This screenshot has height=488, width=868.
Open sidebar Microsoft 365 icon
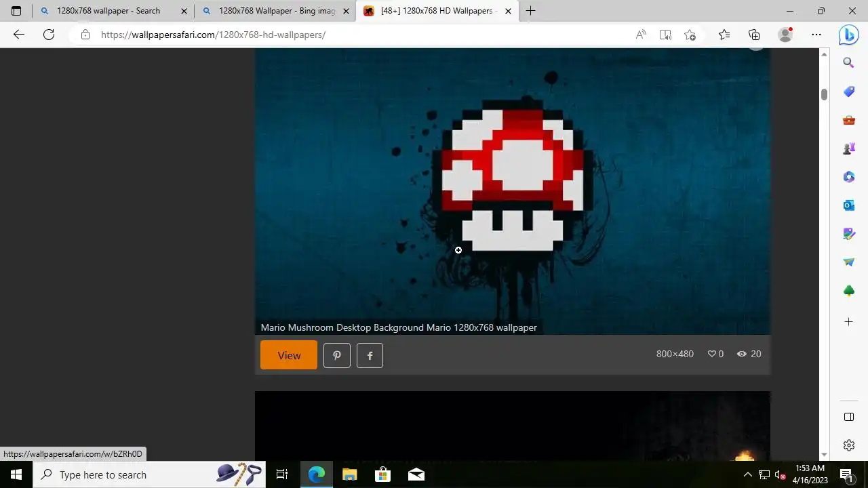pos(848,177)
